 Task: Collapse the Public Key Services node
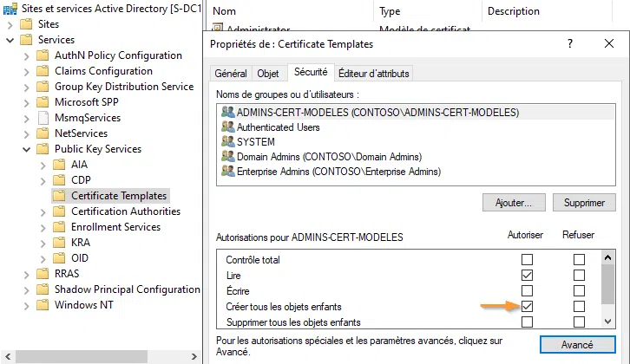pos(27,149)
